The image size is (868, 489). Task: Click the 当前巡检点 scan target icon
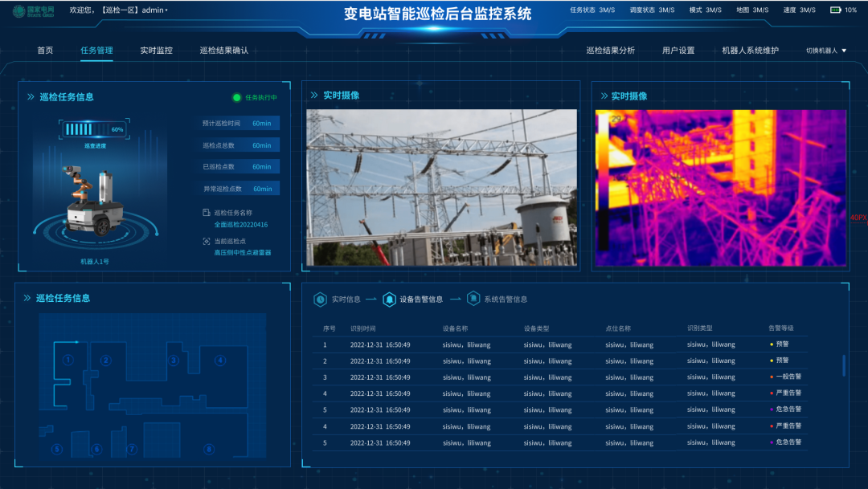[x=207, y=241]
